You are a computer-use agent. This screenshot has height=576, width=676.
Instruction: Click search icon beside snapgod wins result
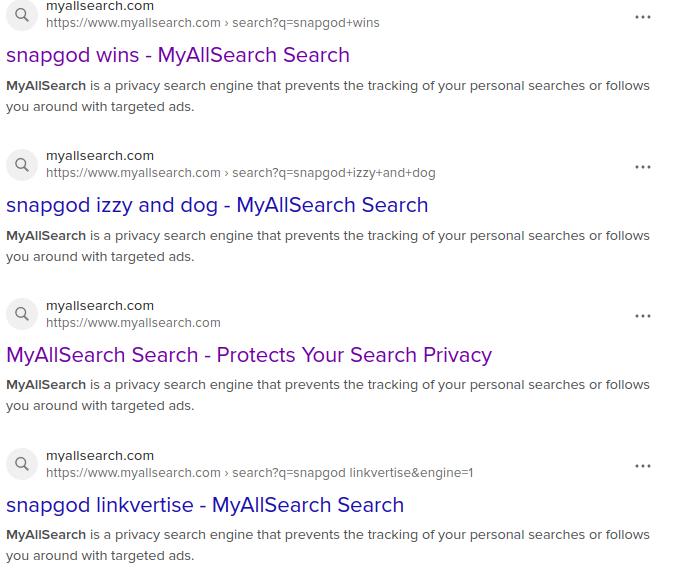coord(21,15)
